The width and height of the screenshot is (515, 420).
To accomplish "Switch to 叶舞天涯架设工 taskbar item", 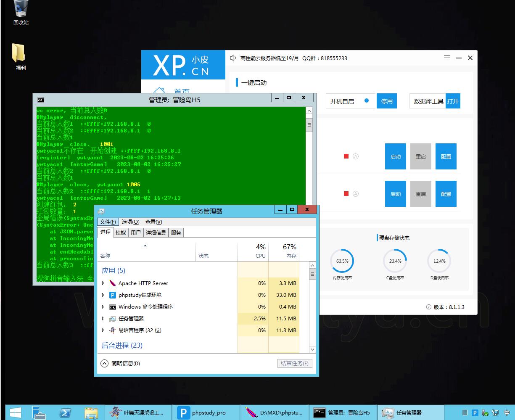I will click(138, 412).
